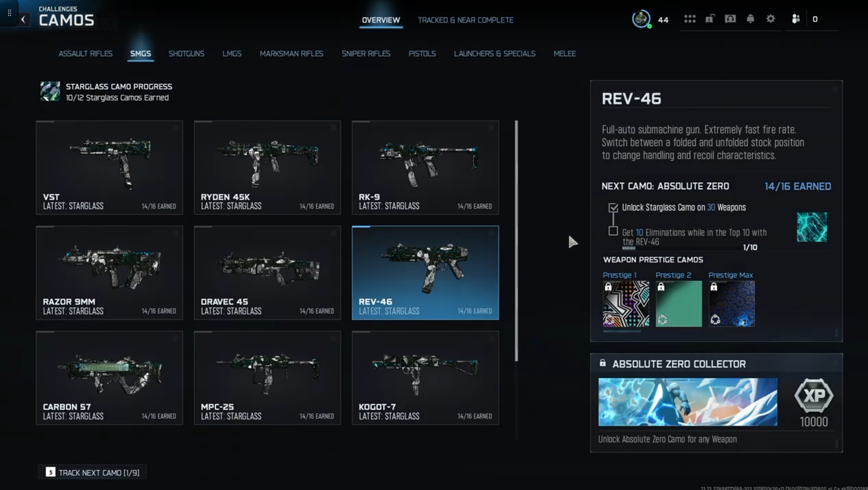Select the RK-9 weapon card
Screen dimensions: 868x490
coord(426,168)
